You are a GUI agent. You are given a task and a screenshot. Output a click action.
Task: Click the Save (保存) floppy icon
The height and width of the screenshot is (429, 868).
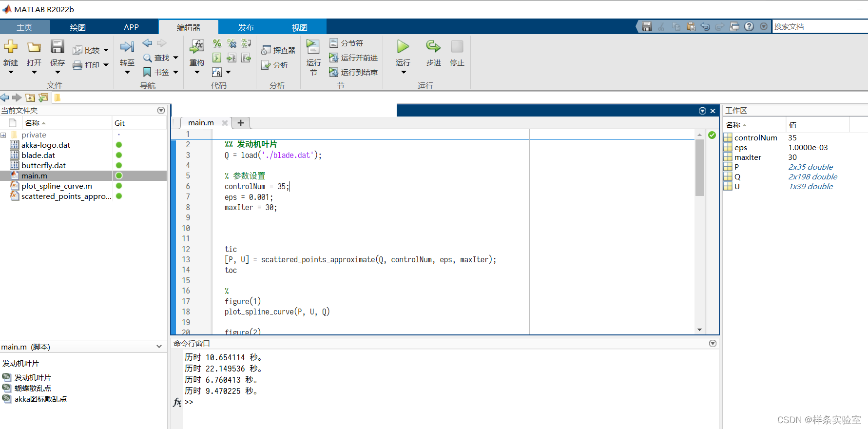(x=58, y=47)
